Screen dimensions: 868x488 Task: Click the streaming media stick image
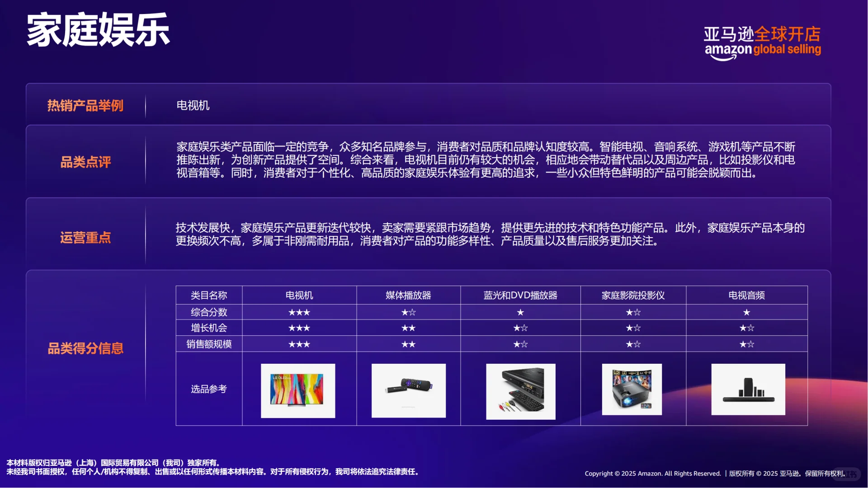408,391
